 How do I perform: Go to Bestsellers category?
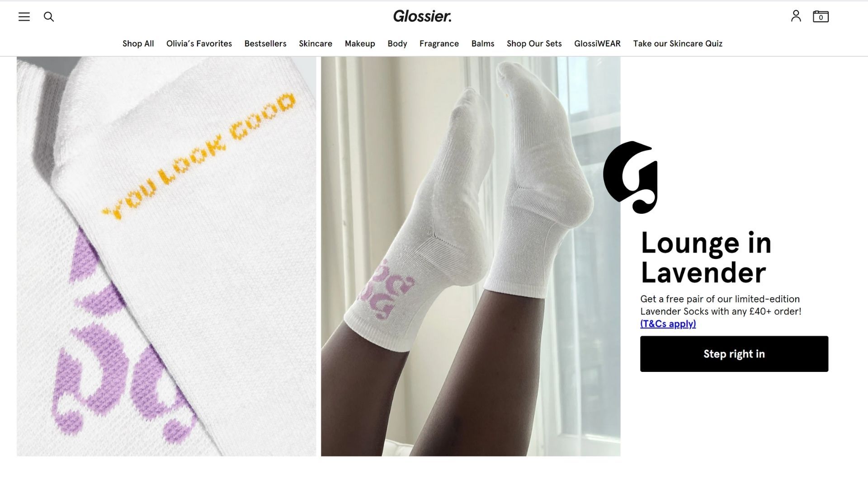[x=265, y=44]
